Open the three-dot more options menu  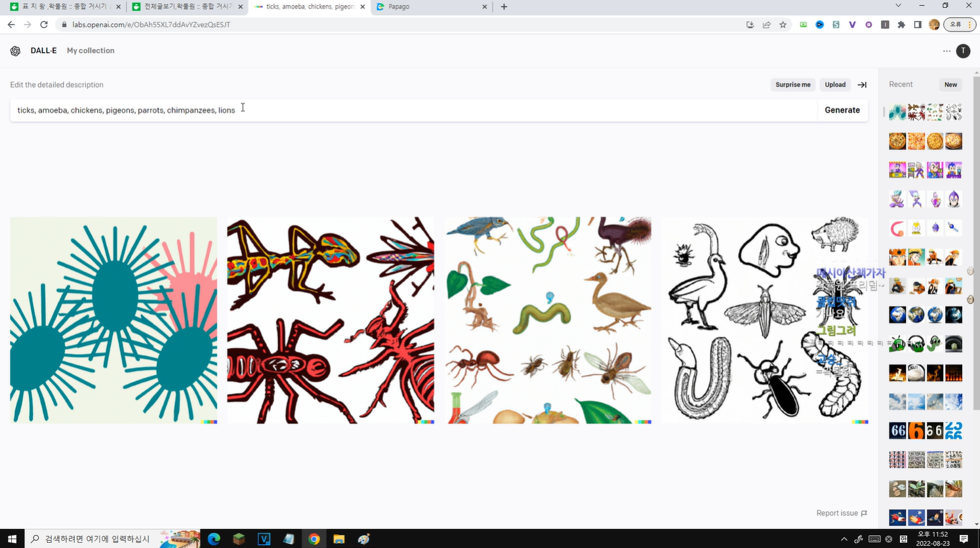point(947,51)
